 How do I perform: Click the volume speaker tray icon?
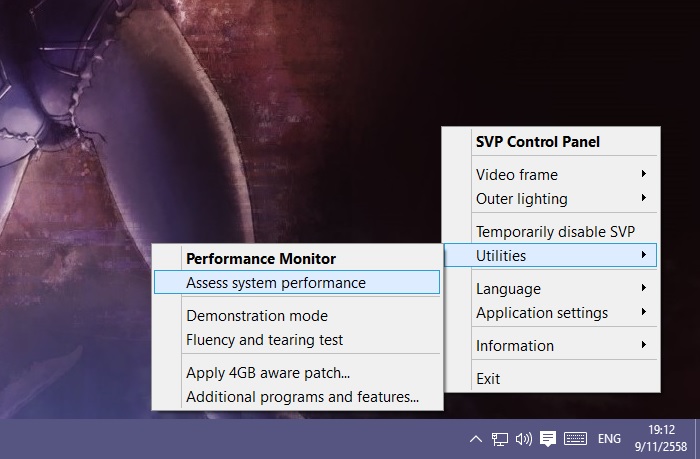tap(524, 439)
